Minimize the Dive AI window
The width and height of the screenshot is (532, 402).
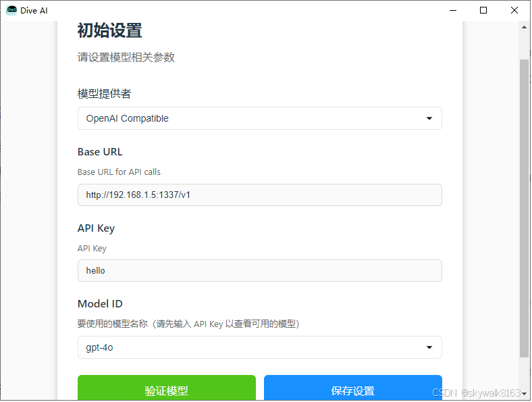(x=453, y=11)
